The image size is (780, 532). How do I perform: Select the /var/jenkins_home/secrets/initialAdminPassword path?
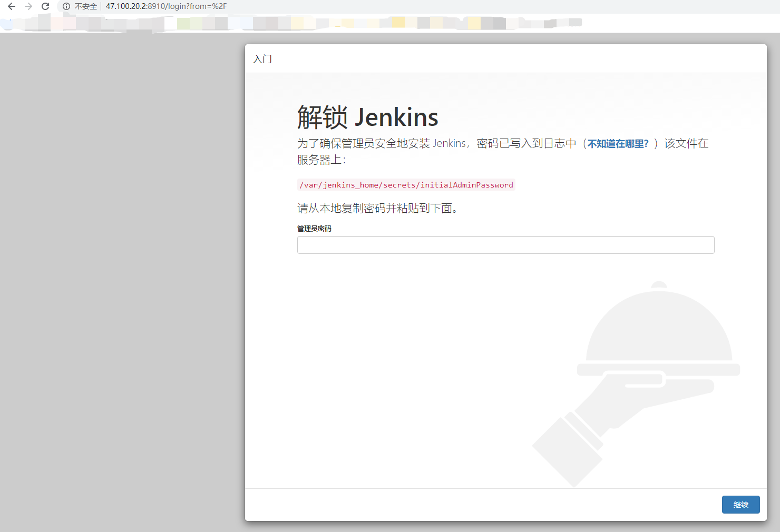(x=406, y=185)
